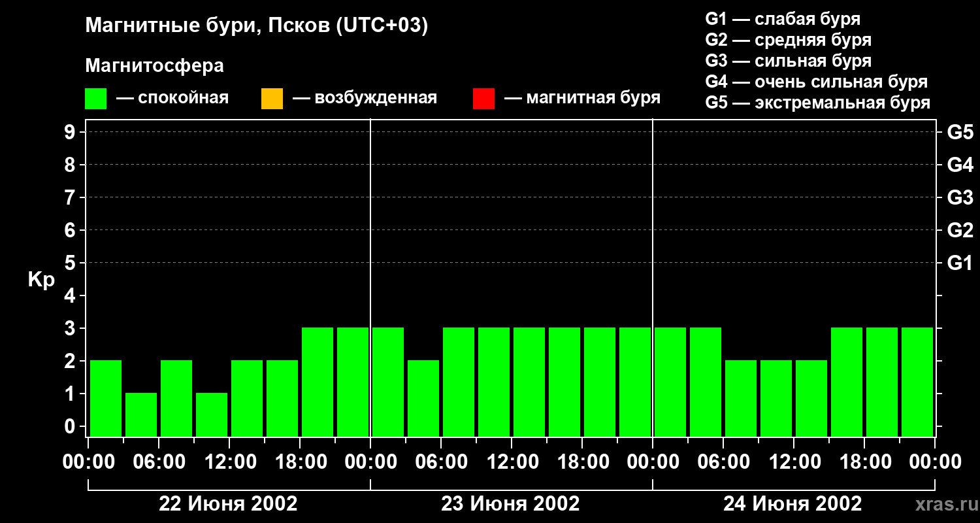Screen dimensions: 980x523
Task: Click the 23 Июня bar for 09:00–12:00
Action: click(494, 382)
